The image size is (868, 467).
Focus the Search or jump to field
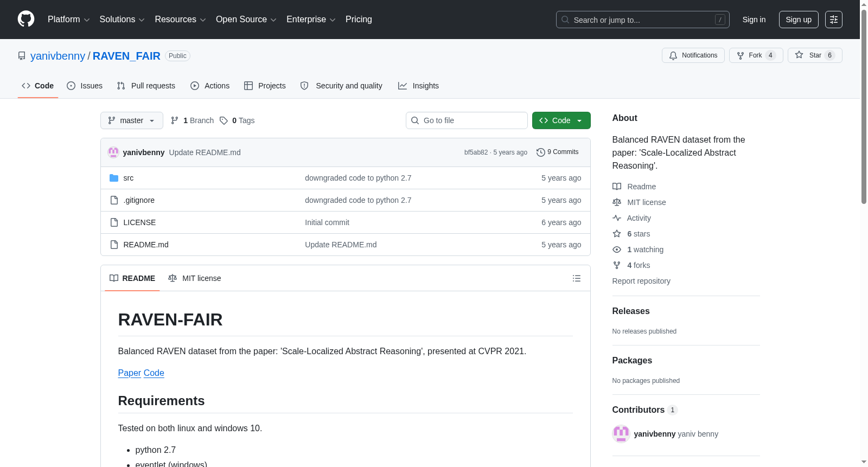point(643,20)
